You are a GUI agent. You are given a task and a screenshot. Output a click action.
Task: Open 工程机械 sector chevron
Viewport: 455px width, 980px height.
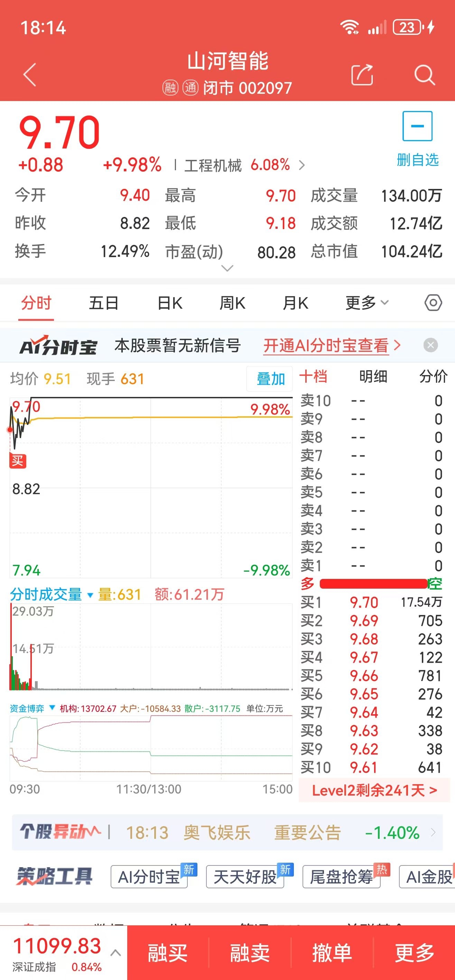[301, 165]
